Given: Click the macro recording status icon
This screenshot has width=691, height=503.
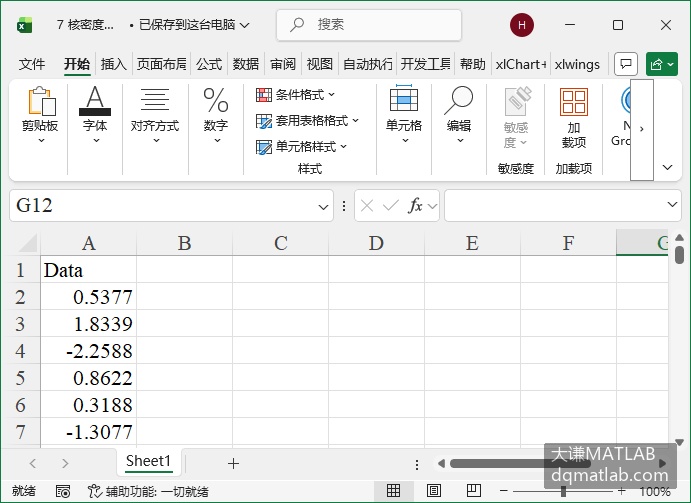Looking at the screenshot, I should (x=63, y=491).
